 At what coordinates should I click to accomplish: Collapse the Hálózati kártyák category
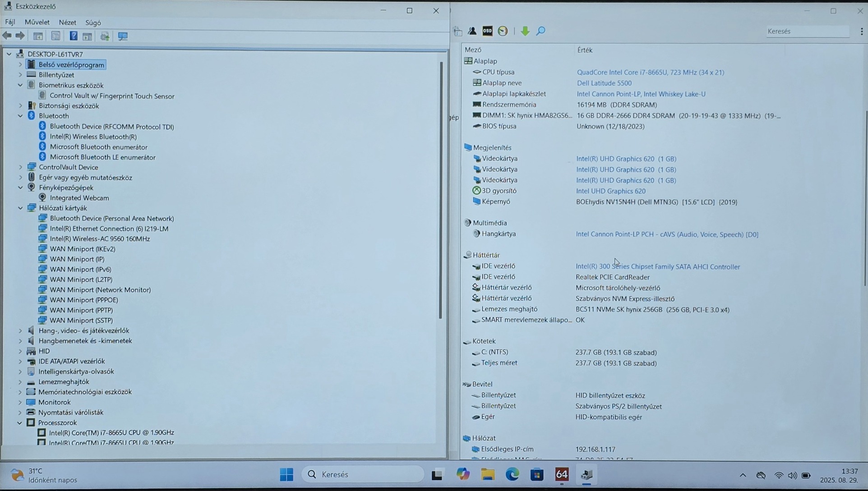click(20, 208)
